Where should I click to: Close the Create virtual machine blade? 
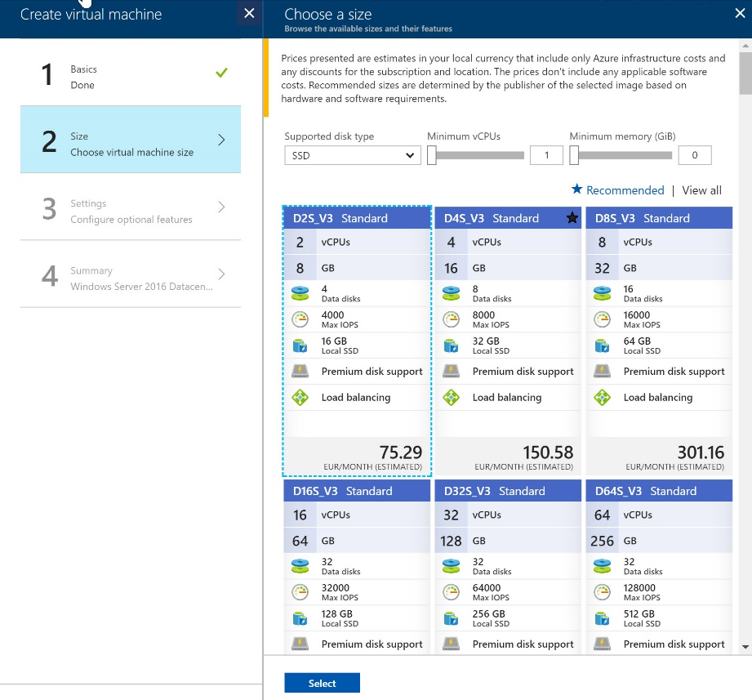(x=249, y=13)
